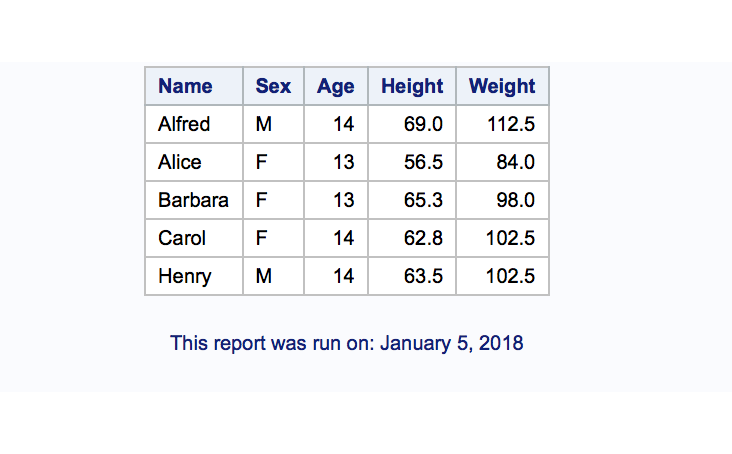This screenshot has height=454, width=732.
Task: Click the Weight column header
Action: click(502, 86)
